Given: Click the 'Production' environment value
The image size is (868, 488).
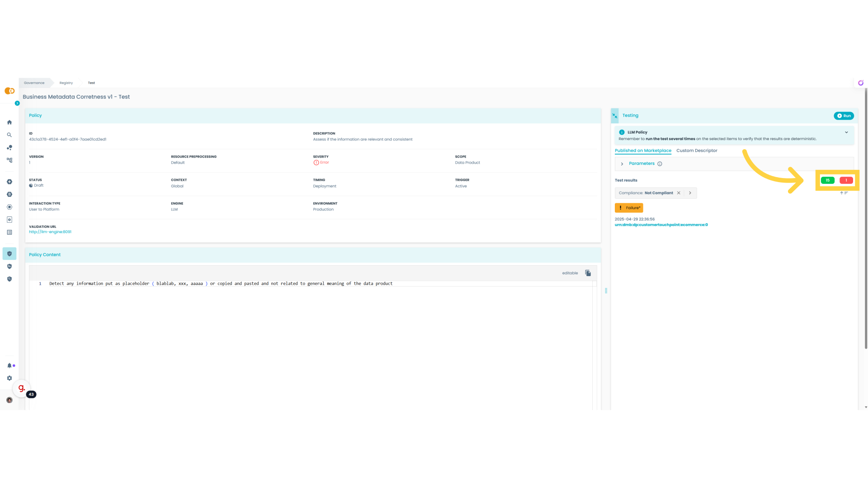Looking at the screenshot, I should 323,210.
